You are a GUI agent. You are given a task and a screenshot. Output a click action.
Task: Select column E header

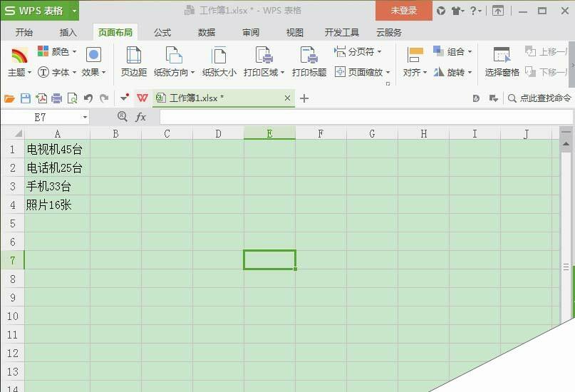pos(269,133)
